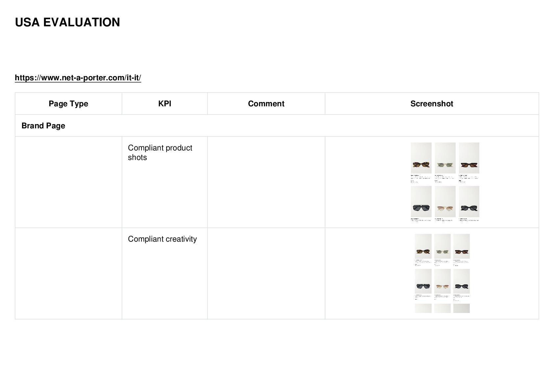Select the Comment column header
The height and width of the screenshot is (392, 554).
tap(266, 104)
